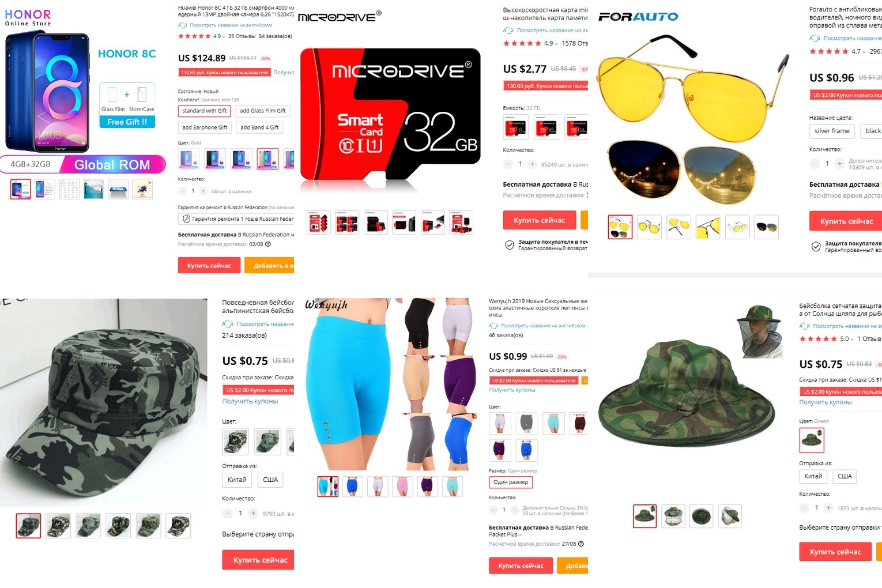Viewport: 882px width, 588px height.
Task: Select shipping from США for camouflage cap
Action: 270,480
